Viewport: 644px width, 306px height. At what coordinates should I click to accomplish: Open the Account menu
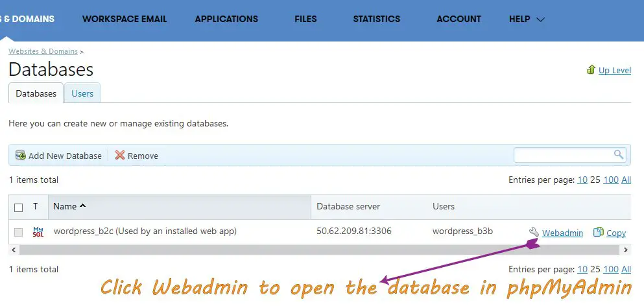coord(459,19)
